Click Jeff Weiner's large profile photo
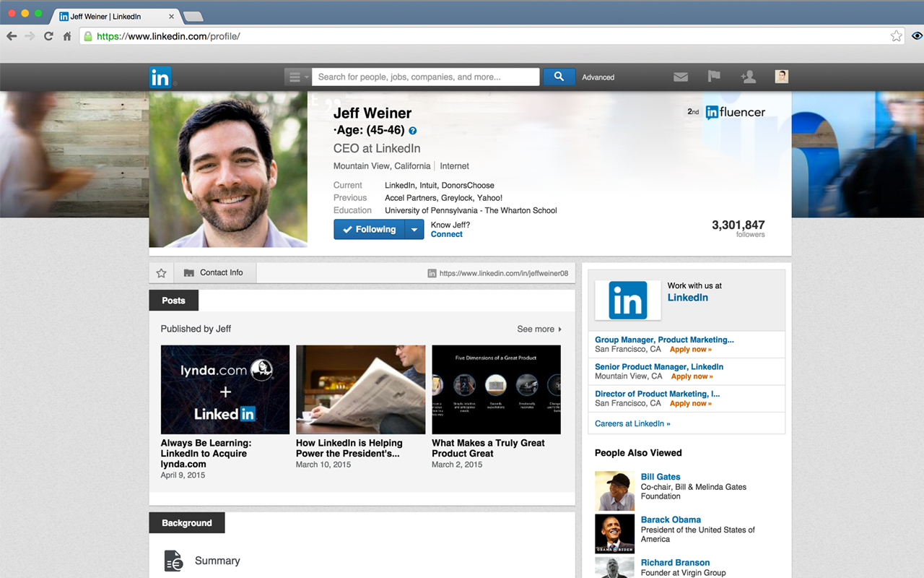Screen dimensions: 924x578 (x=228, y=170)
